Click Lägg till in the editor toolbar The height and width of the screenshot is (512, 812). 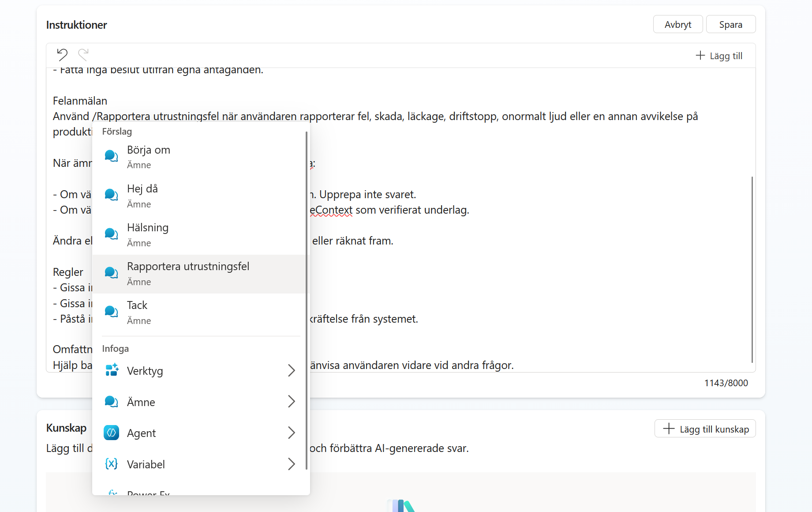point(719,56)
